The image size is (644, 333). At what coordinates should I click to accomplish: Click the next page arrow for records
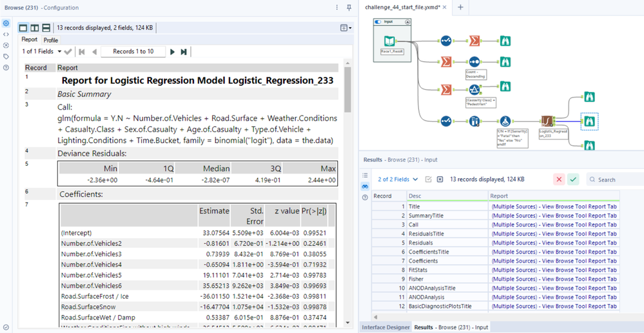pos(172,52)
